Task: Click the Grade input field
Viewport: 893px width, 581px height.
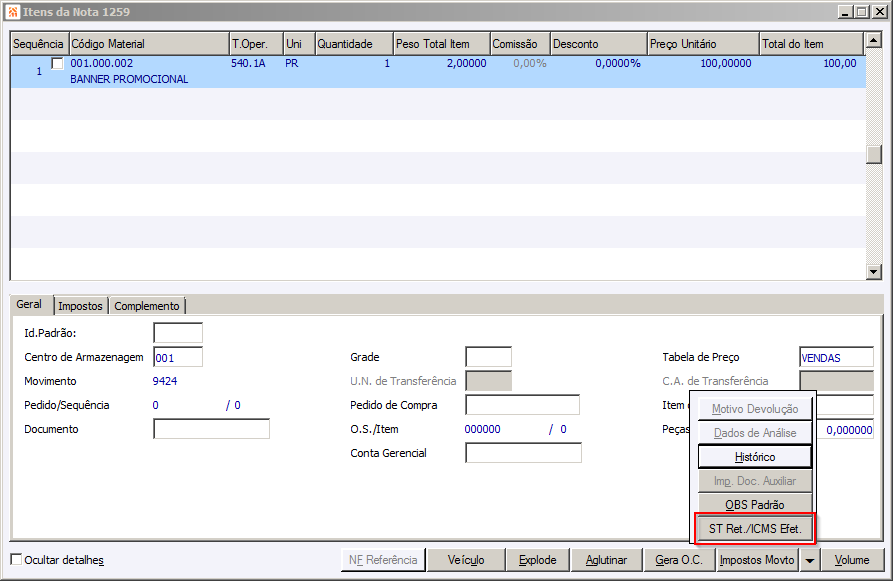Action: click(x=488, y=357)
